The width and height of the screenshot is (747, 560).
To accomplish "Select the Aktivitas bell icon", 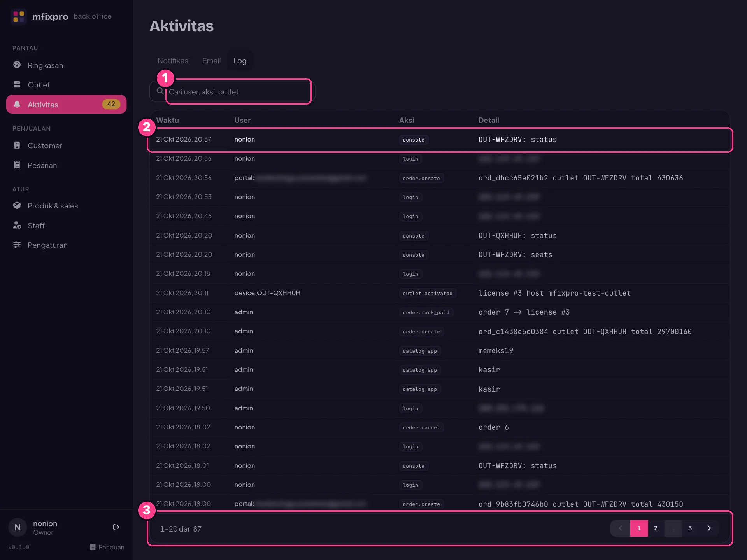I will pos(17,104).
